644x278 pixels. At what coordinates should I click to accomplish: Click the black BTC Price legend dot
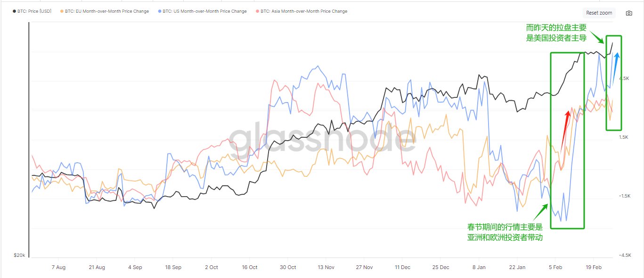(x=14, y=11)
